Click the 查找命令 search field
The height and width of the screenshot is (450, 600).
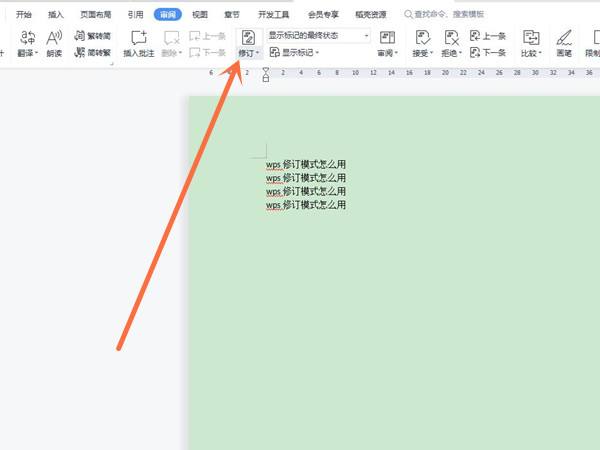[x=444, y=15]
